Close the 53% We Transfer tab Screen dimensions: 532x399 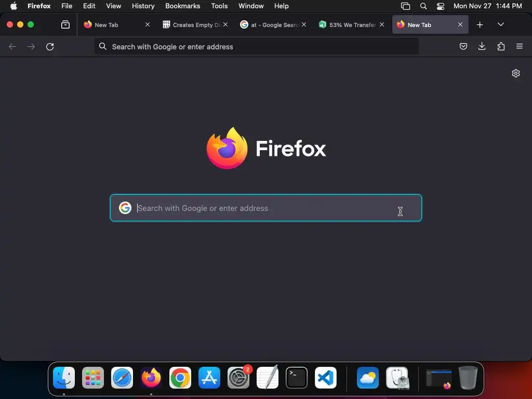pyautogui.click(x=382, y=24)
